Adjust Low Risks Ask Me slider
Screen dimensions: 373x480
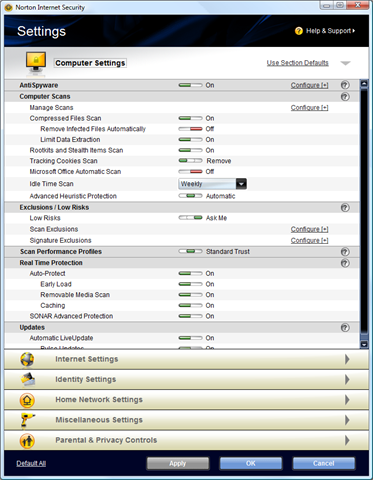[x=190, y=218]
